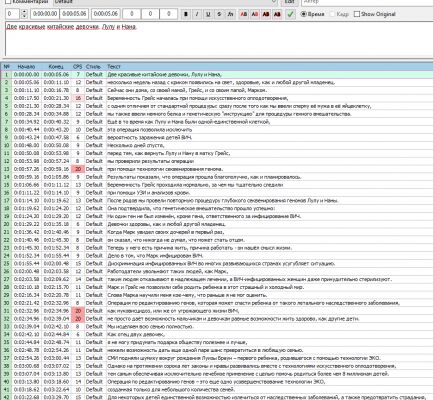Click into the subtitle edit text box
Image resolution: width=433 pixels, height=400 pixels.
pos(219,39)
